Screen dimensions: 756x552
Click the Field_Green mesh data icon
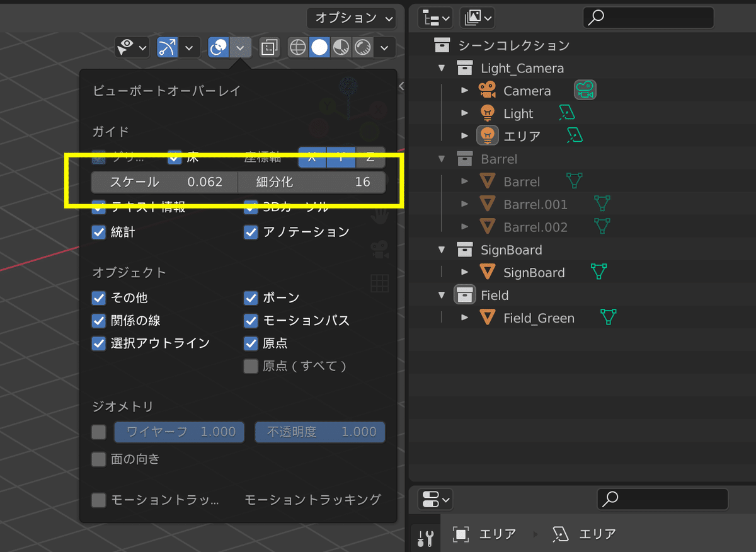(x=609, y=318)
